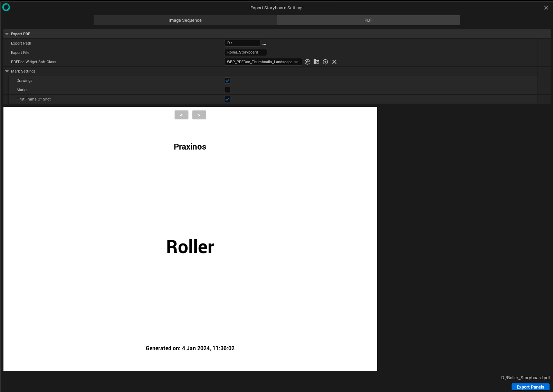Browse to the widget asset in Content Browser
The image size is (553, 392).
316,62
